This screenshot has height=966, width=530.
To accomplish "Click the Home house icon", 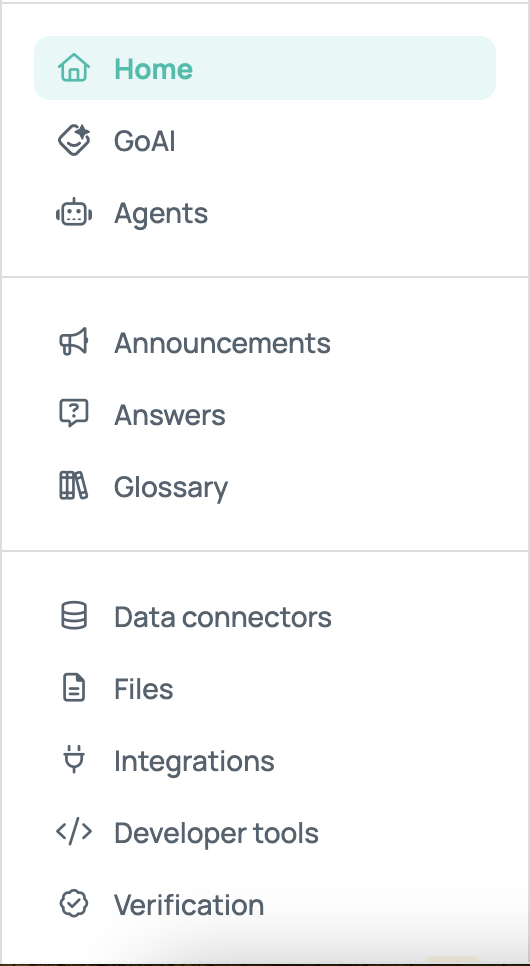I will click(x=74, y=67).
